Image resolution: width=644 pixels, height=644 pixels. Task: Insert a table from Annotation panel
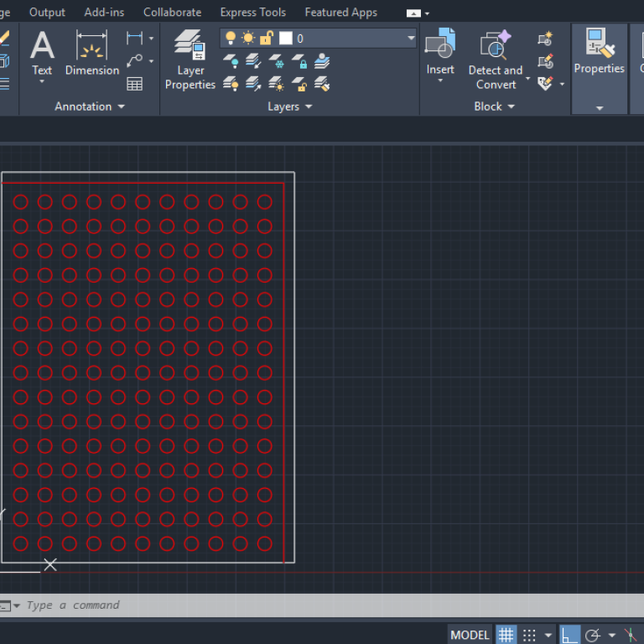(x=134, y=84)
